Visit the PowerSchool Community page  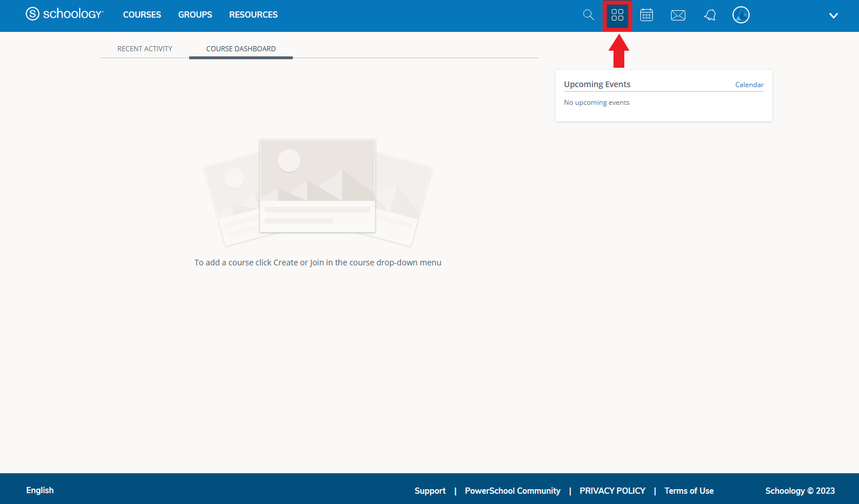coord(512,490)
